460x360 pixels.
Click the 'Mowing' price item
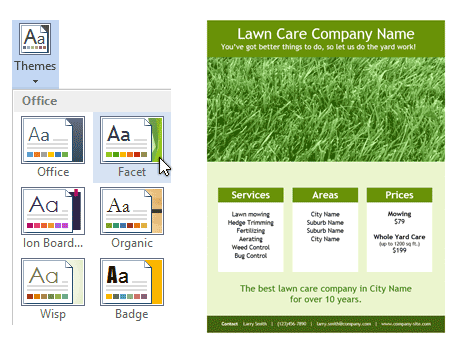(x=399, y=214)
